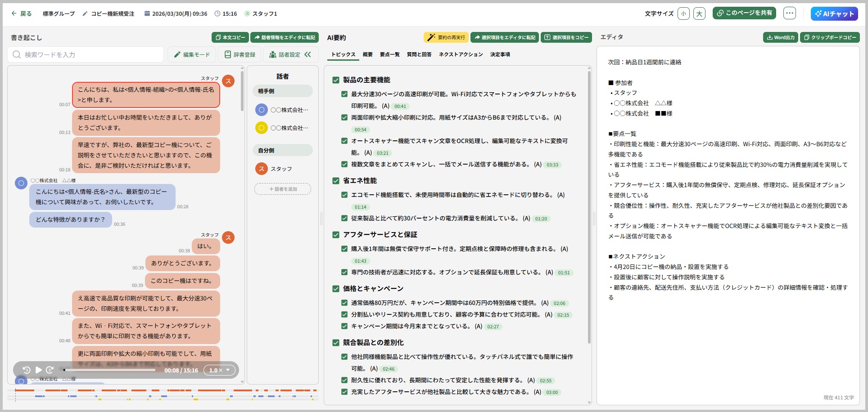Open 辞書登録
This screenshot has height=412, width=868.
pyautogui.click(x=240, y=54)
